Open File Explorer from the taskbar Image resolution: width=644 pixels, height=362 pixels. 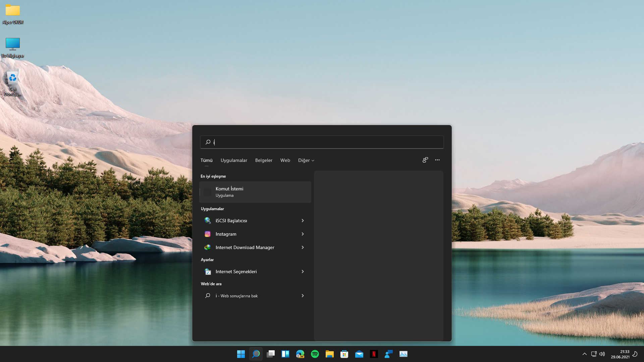(330, 354)
